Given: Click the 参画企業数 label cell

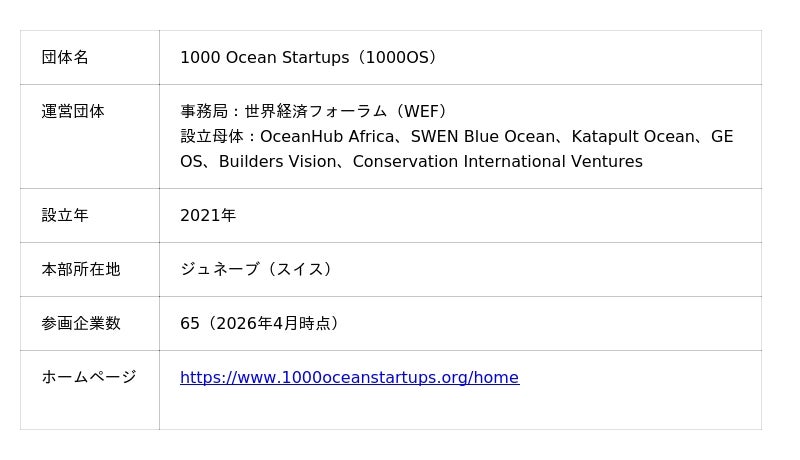Looking at the screenshot, I should [81, 324].
